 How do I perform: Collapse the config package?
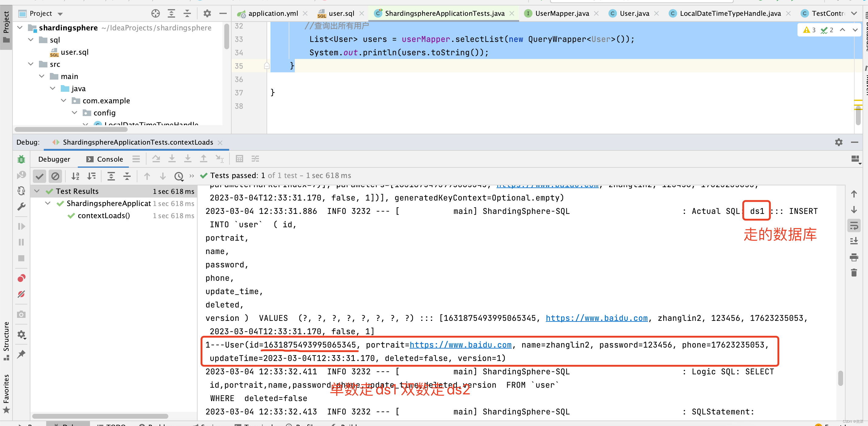(74, 112)
